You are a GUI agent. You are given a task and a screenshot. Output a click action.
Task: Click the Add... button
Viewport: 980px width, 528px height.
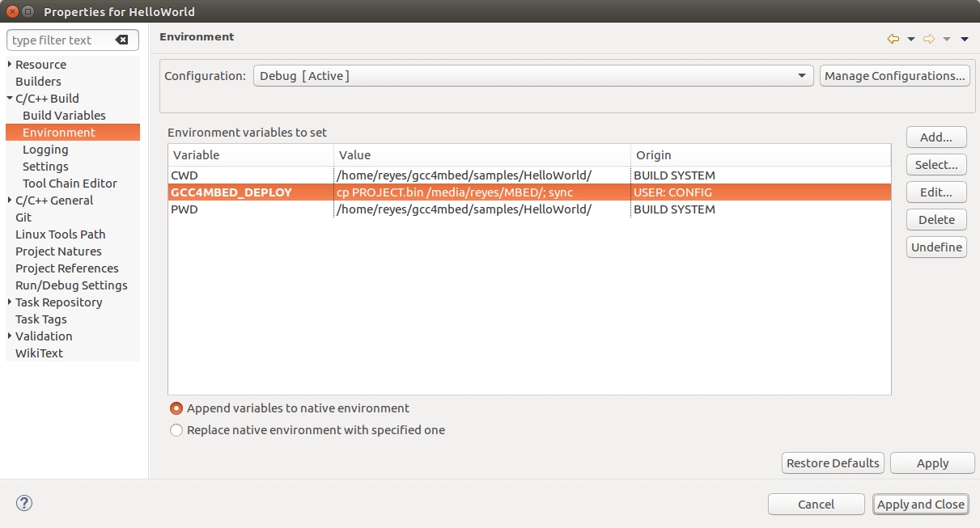click(x=936, y=137)
